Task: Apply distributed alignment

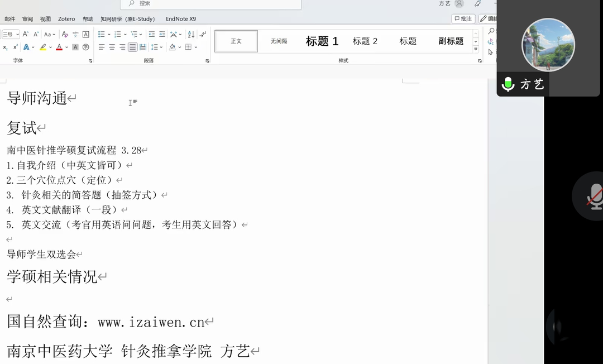Action: [x=143, y=47]
